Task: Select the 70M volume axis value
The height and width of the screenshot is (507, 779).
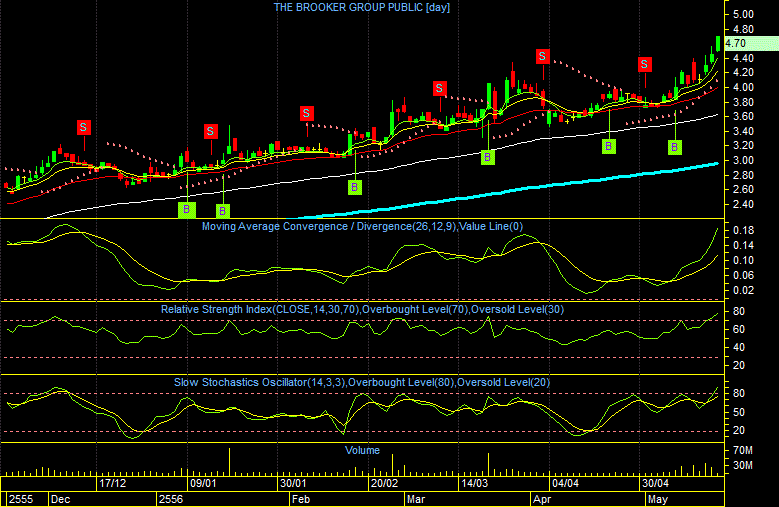Action: point(743,450)
